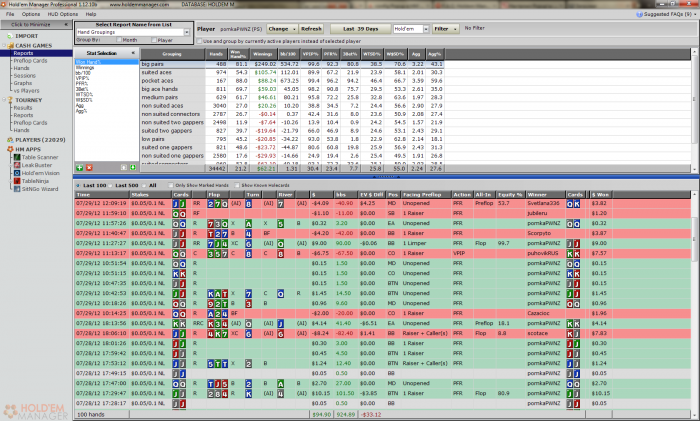Sort by the Equity % column header

click(x=510, y=195)
